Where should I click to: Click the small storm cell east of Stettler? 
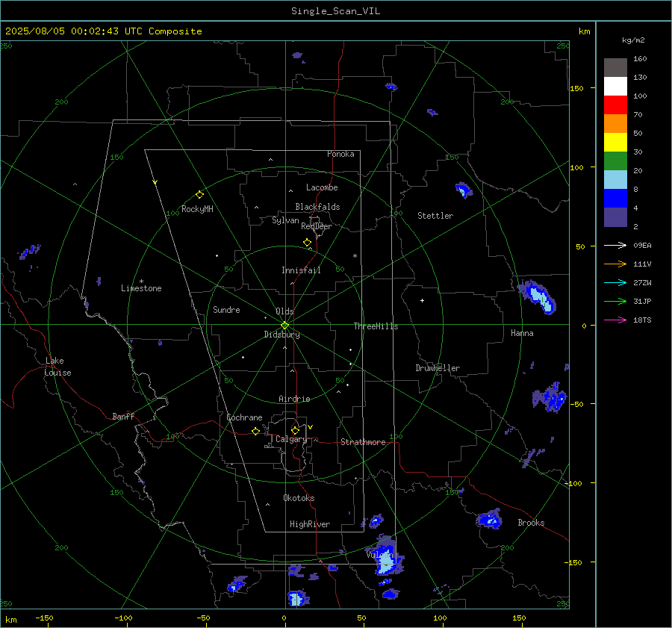[463, 190]
